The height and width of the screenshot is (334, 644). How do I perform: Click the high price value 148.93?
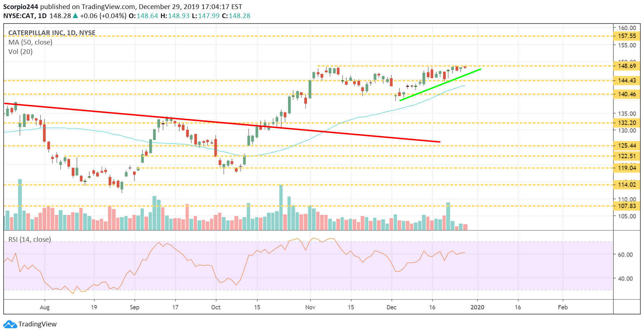pyautogui.click(x=179, y=16)
